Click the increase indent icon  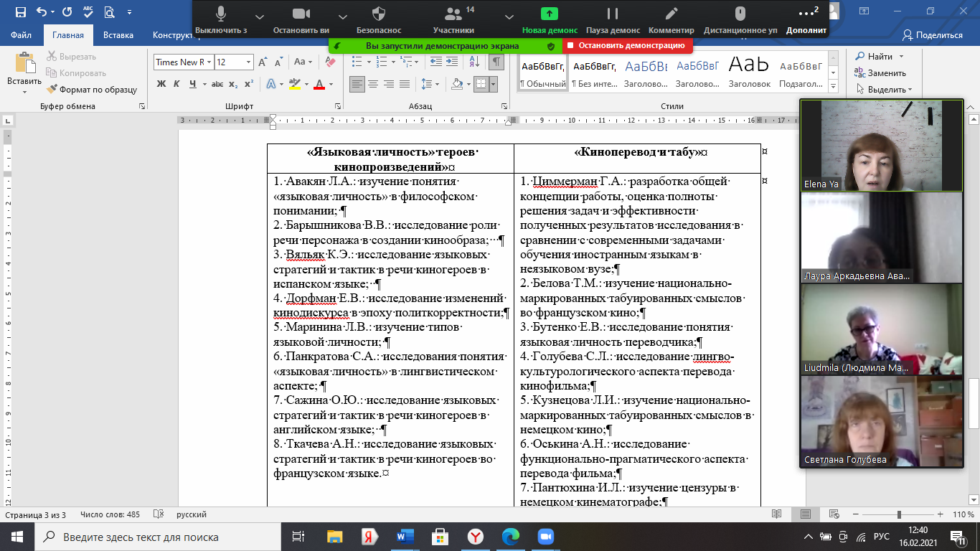click(453, 62)
